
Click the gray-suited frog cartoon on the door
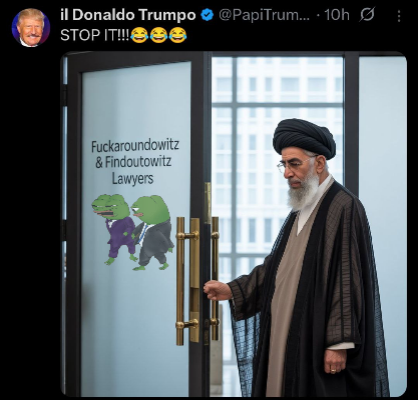(153, 232)
